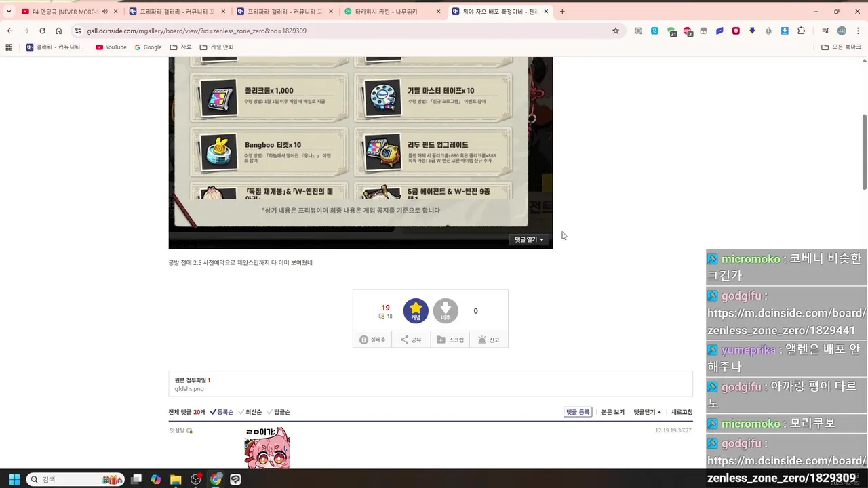Click the Windows Start button
The image size is (868, 488).
[14, 479]
